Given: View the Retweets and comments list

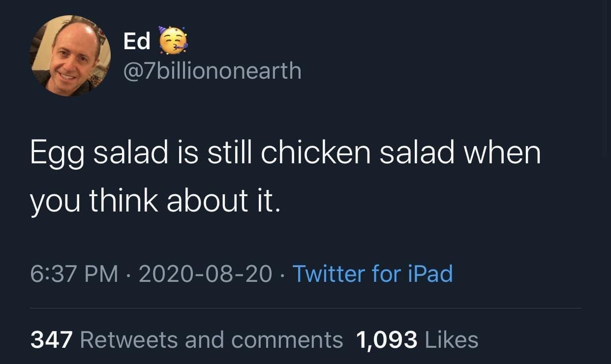Looking at the screenshot, I should [x=211, y=340].
